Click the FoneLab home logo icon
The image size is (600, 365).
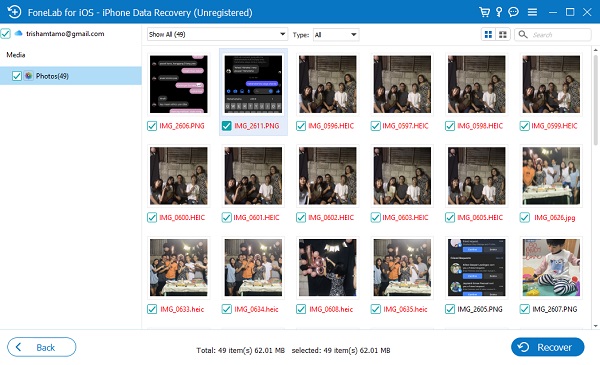(x=14, y=12)
